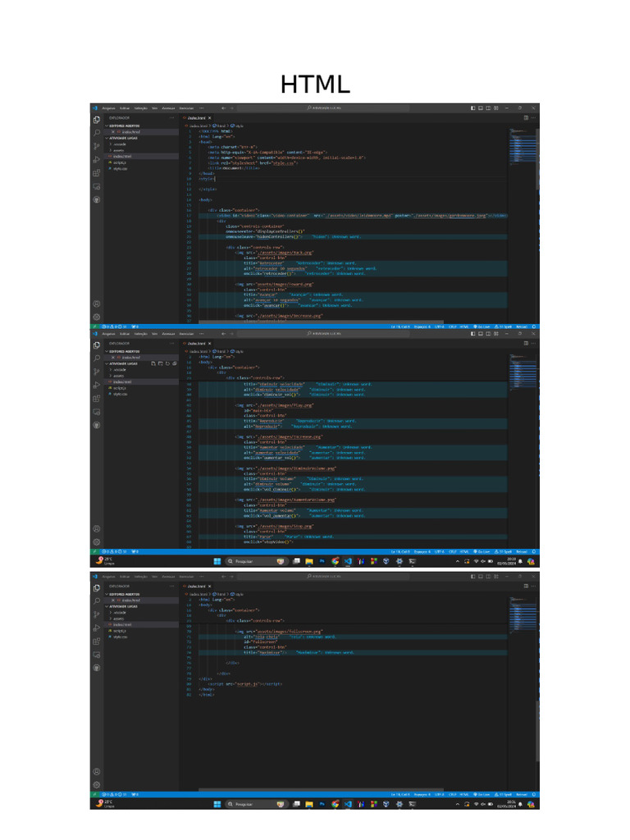Open Seleção menu in top screenshot
Viewport: 630px width, 840px height.
pos(141,108)
